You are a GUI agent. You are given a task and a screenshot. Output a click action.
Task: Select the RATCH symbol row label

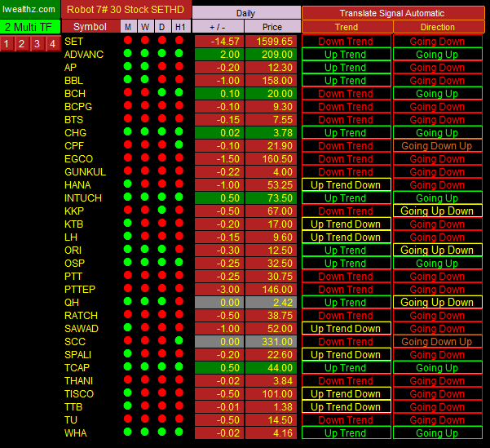(81, 316)
